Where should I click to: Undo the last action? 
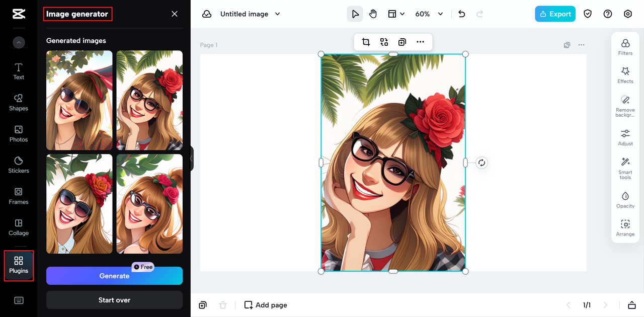coord(462,14)
